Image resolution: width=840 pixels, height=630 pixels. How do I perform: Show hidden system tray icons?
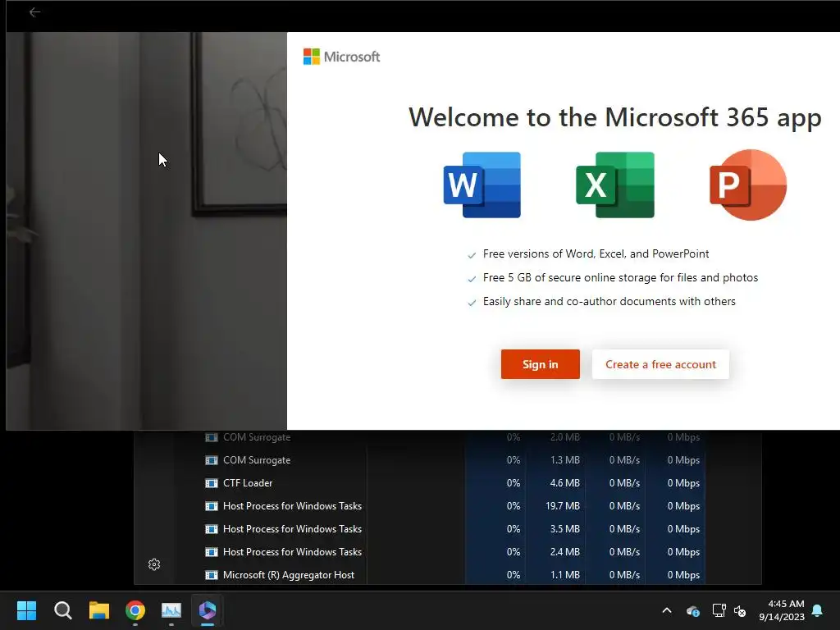click(667, 610)
